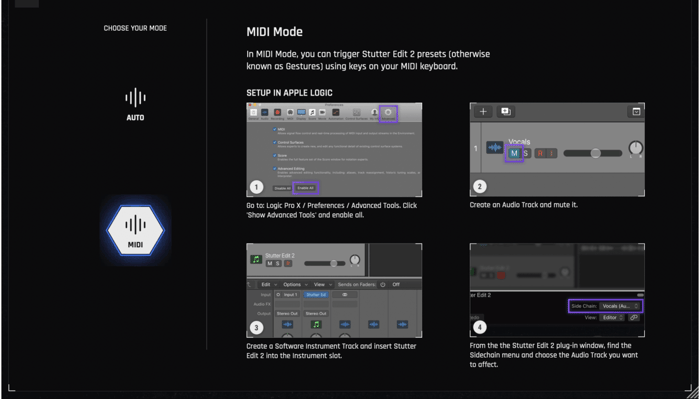Click the Vocals track pan knob image
The image size is (700, 399).
(635, 148)
